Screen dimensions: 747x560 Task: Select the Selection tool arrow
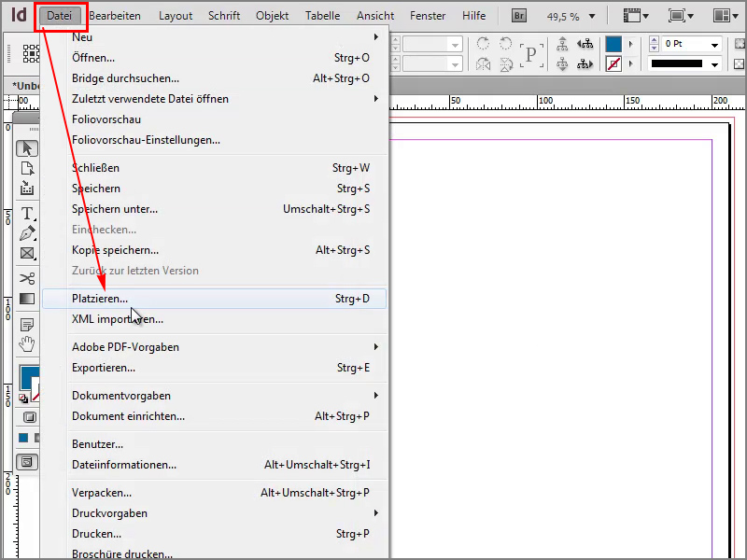pyautogui.click(x=26, y=148)
